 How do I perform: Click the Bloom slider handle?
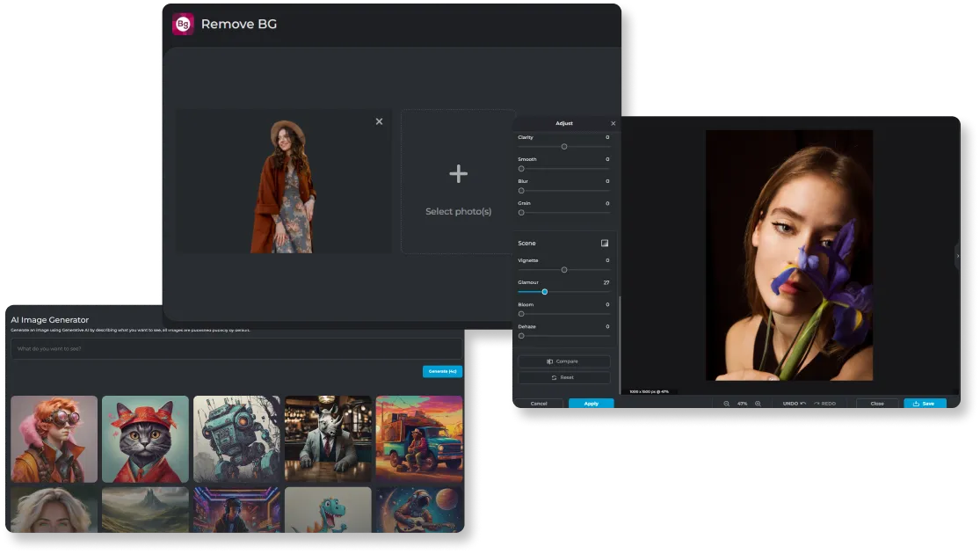coord(521,314)
